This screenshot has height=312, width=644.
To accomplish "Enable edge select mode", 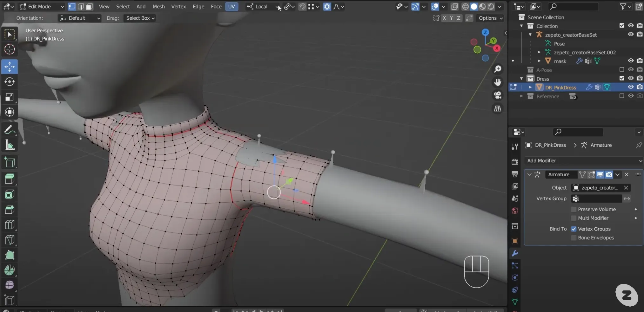I will pyautogui.click(x=81, y=6).
